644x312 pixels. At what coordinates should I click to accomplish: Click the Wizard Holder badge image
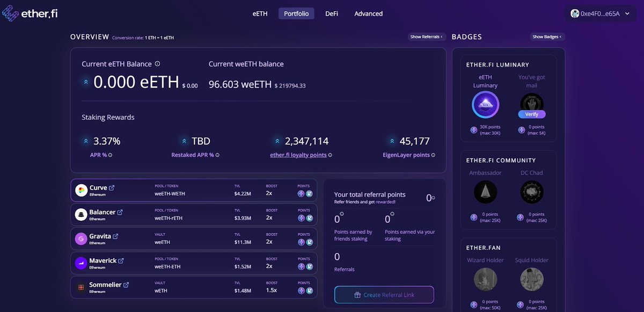(485, 279)
